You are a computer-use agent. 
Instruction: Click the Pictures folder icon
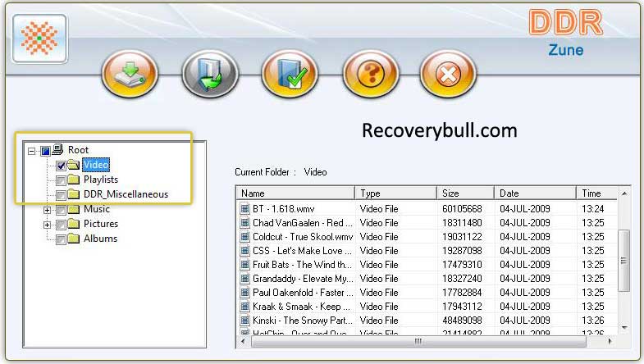(x=74, y=224)
